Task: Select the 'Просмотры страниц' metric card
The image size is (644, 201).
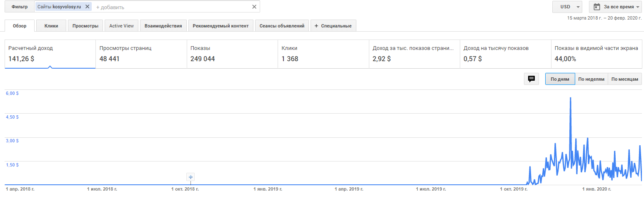Action: click(141, 54)
